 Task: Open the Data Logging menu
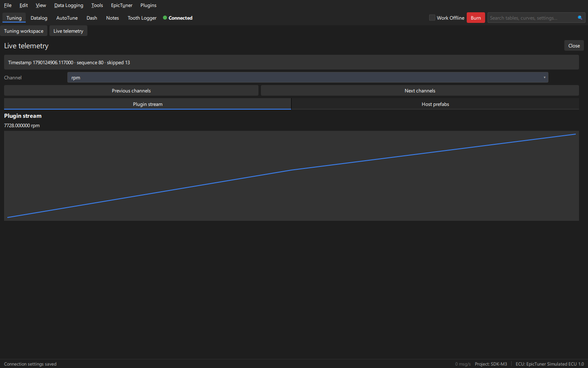click(x=69, y=5)
